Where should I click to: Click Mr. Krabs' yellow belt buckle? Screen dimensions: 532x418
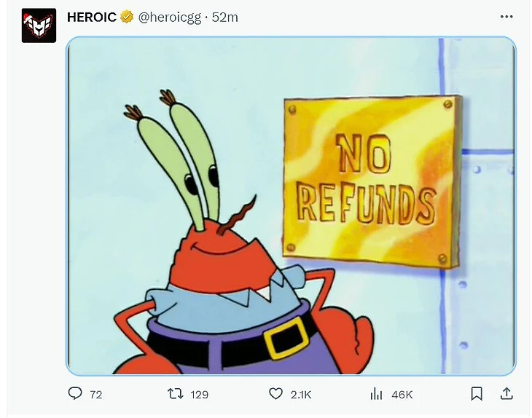[285, 339]
